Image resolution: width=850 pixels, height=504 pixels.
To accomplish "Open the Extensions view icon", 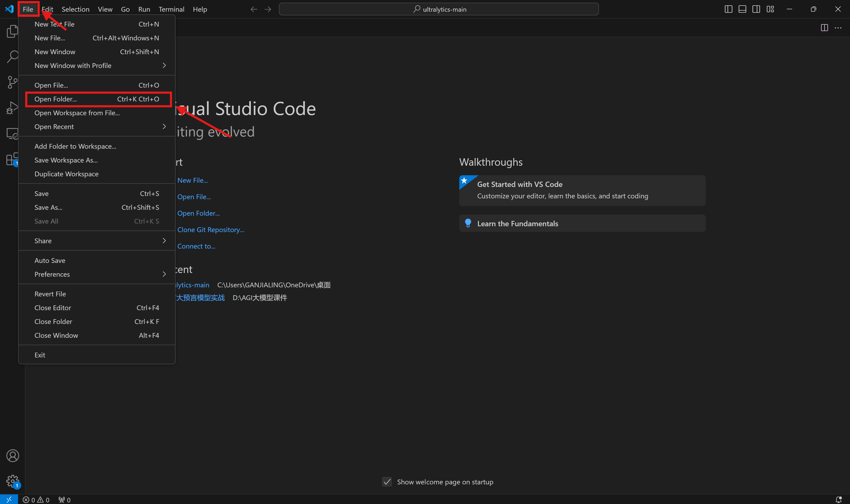I will (x=12, y=159).
